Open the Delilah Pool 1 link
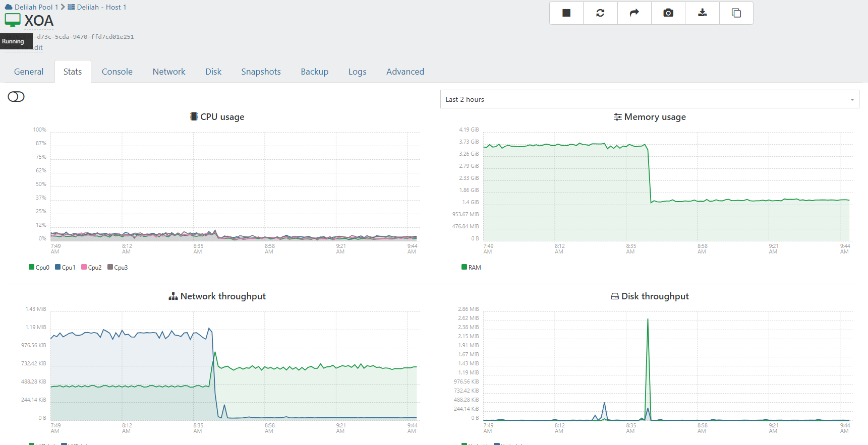This screenshot has height=445, width=868. pyautogui.click(x=36, y=7)
